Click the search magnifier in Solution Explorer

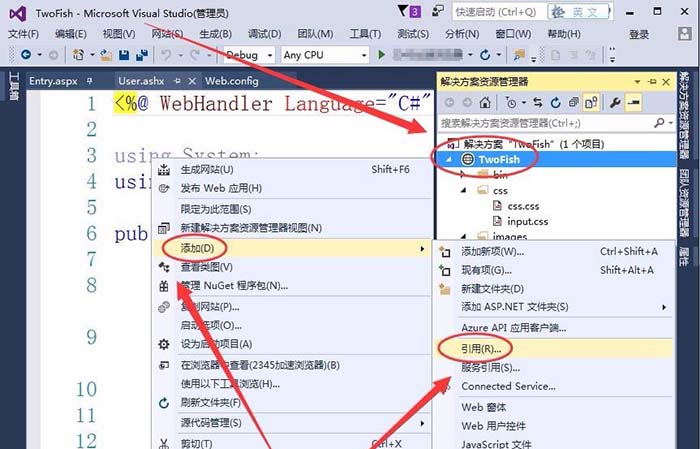(x=659, y=123)
